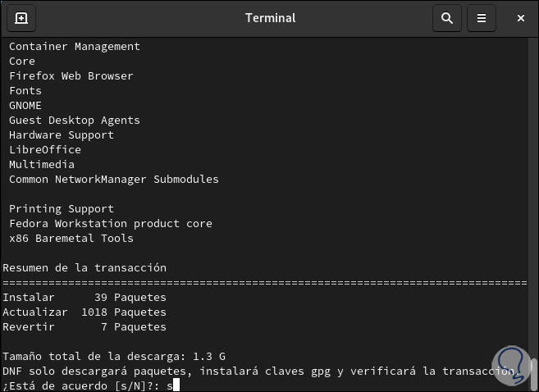Open a new terminal tab

[21, 18]
